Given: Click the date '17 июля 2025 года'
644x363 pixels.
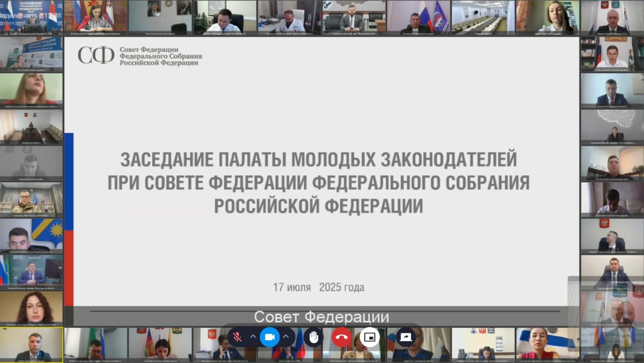Looking at the screenshot, I should click(x=318, y=287).
